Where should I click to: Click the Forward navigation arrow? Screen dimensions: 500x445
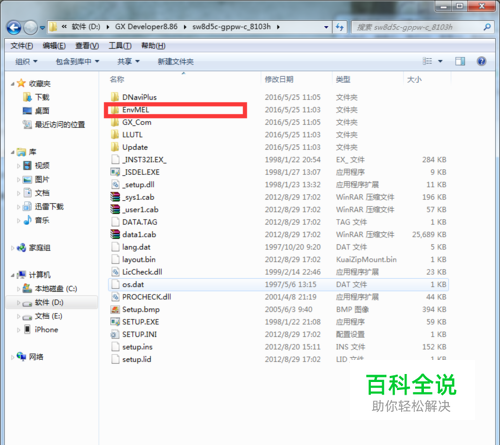click(x=30, y=27)
